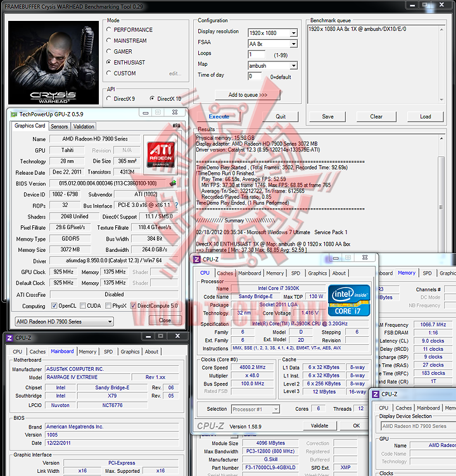Click the CPU tab in Mainboard CPU-Z window

(x=17, y=351)
